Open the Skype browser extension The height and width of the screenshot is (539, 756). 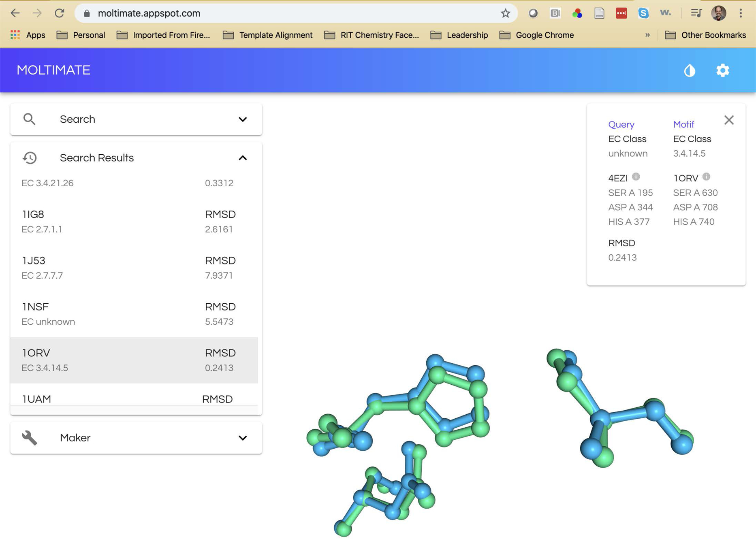(x=643, y=13)
